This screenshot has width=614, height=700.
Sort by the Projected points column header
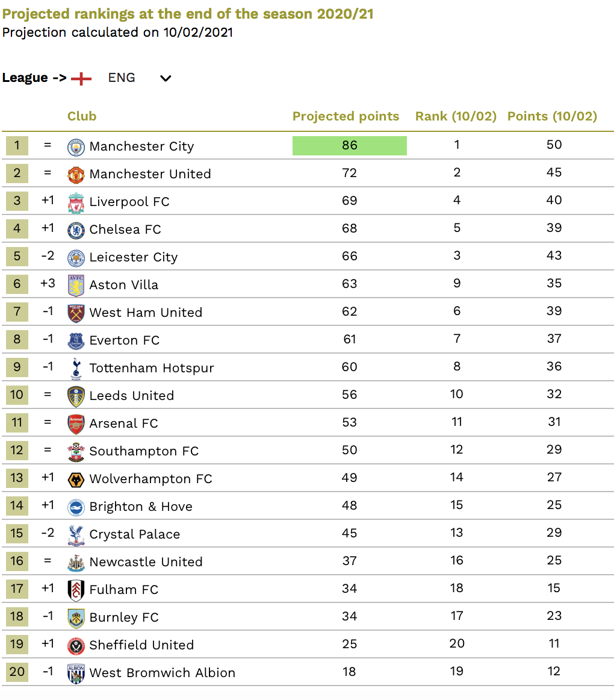(x=346, y=116)
